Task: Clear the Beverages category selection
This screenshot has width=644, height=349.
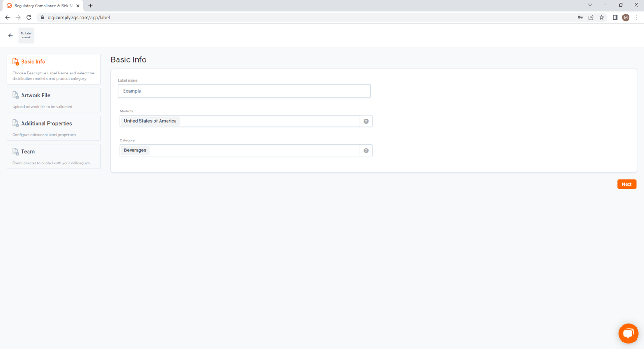Action: click(x=366, y=150)
